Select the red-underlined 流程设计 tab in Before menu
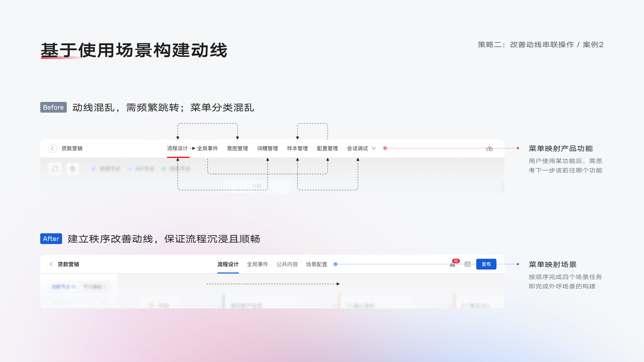 [177, 148]
